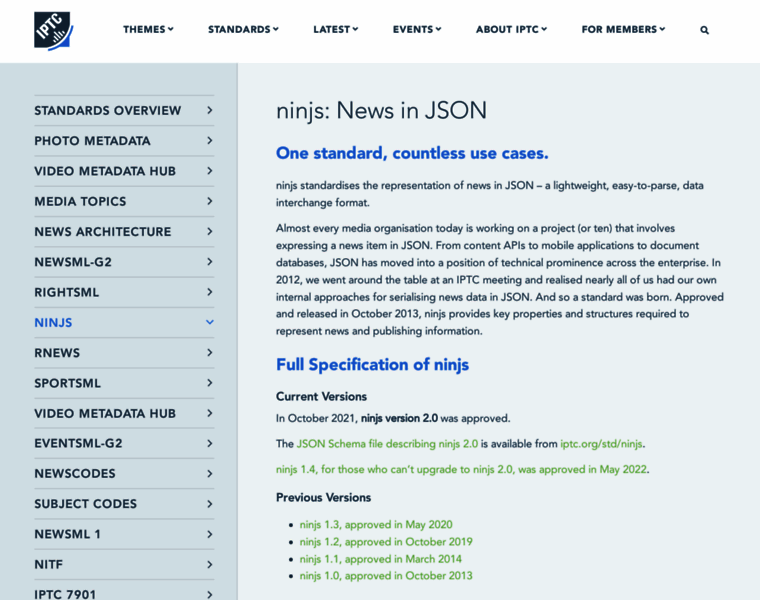Open ninjs 1.1, approved in March 2014
This screenshot has height=600, width=760.
click(380, 559)
